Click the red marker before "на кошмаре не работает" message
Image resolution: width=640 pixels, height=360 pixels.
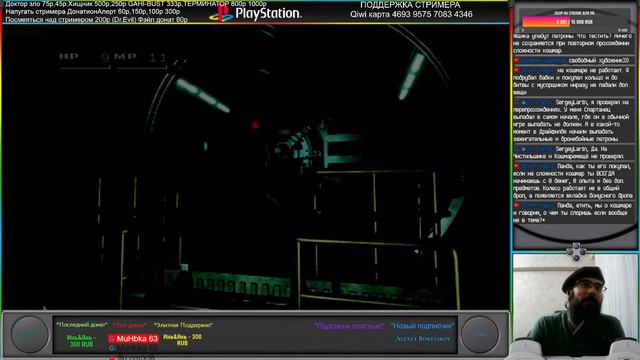click(x=516, y=70)
